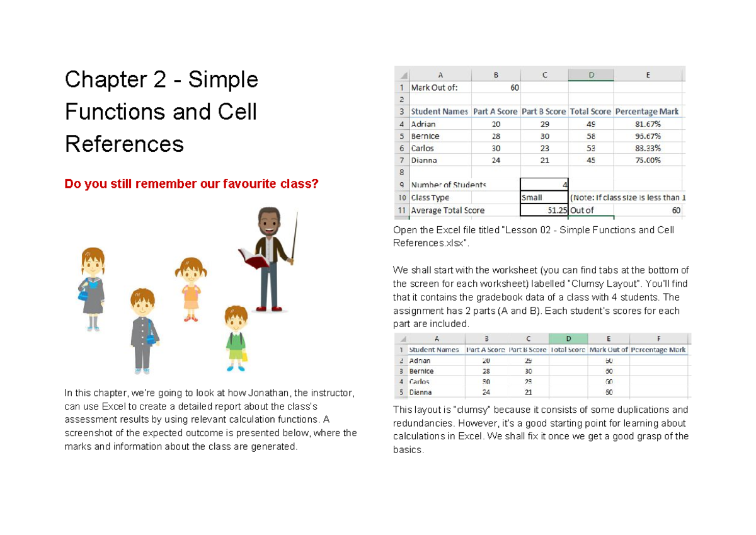756x535 pixels.
Task: Select the green column D header labeled Total Score
Action: [568, 338]
